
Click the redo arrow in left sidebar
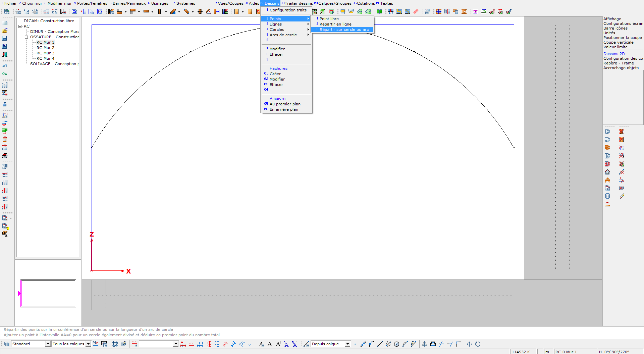coord(5,74)
